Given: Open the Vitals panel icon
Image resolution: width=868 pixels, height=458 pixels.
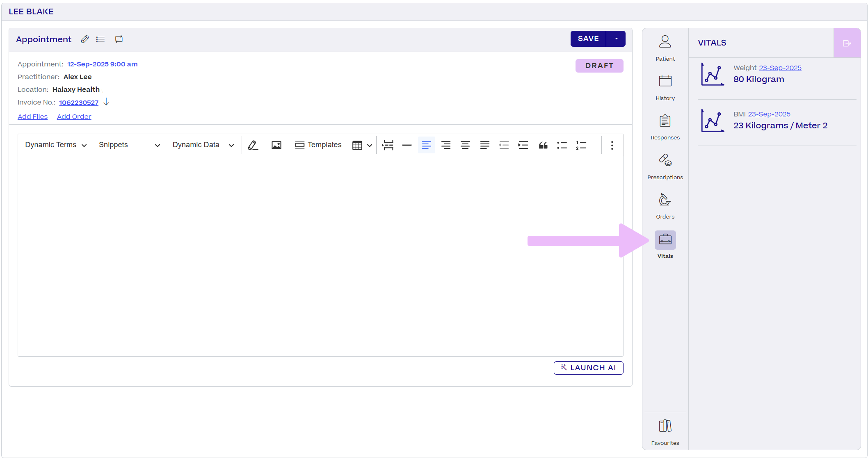Looking at the screenshot, I should 665,239.
